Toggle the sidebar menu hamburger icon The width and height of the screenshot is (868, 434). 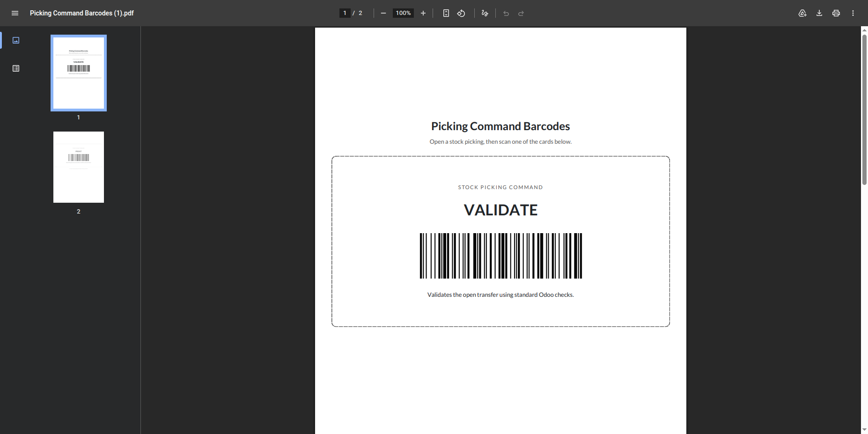click(15, 13)
